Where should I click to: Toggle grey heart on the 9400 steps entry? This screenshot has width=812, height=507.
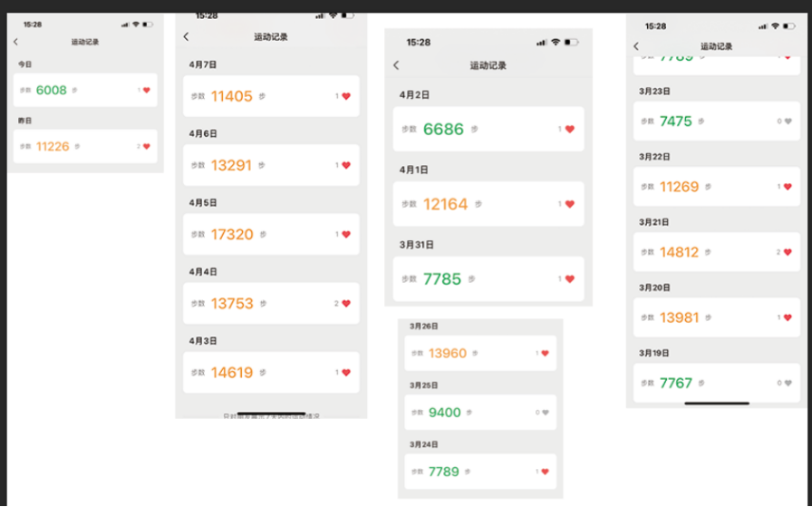pyautogui.click(x=545, y=412)
